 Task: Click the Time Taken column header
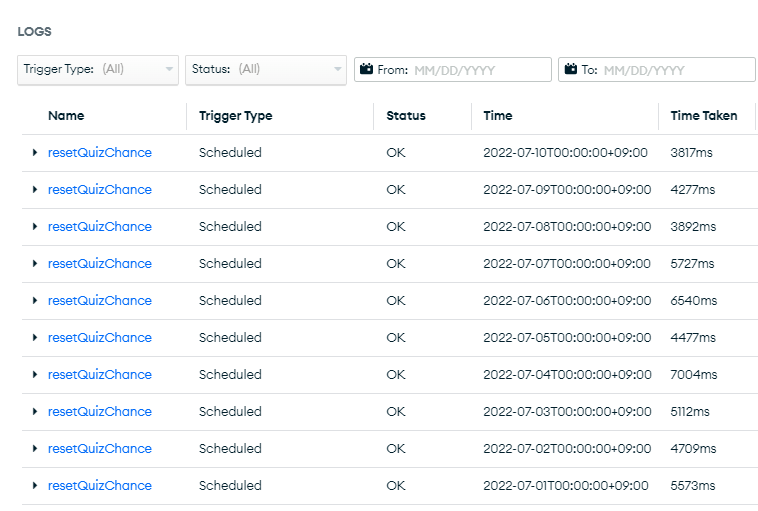coord(704,116)
